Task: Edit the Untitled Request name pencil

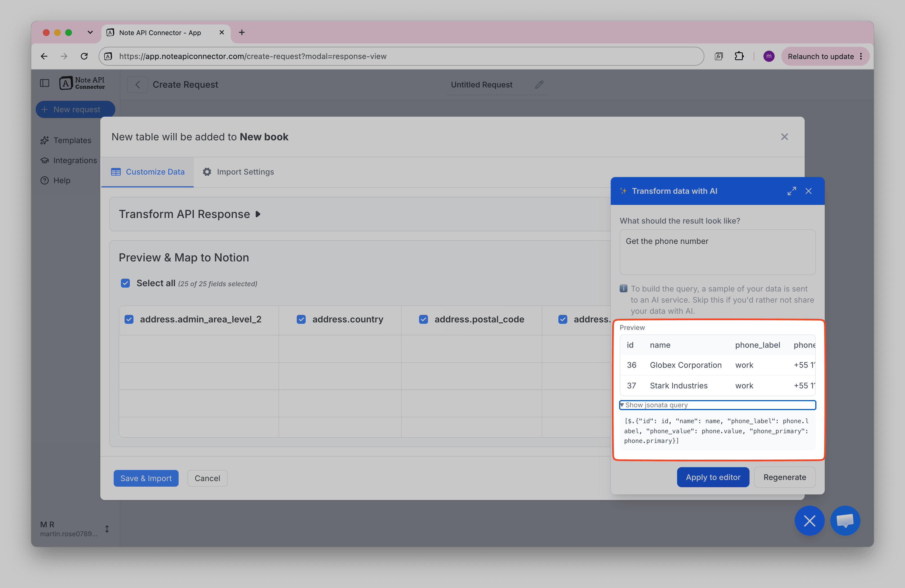Action: 539,84
